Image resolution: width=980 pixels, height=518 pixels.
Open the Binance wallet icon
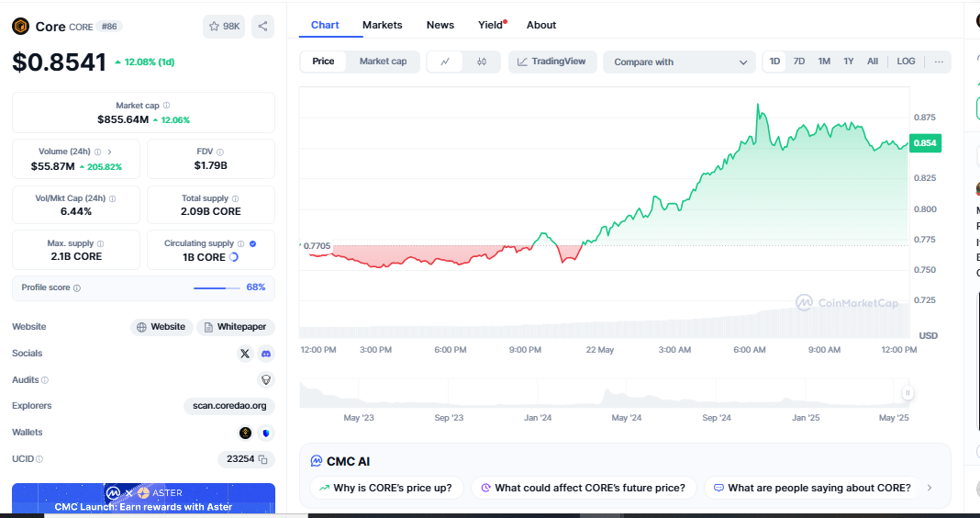pyautogui.click(x=246, y=433)
